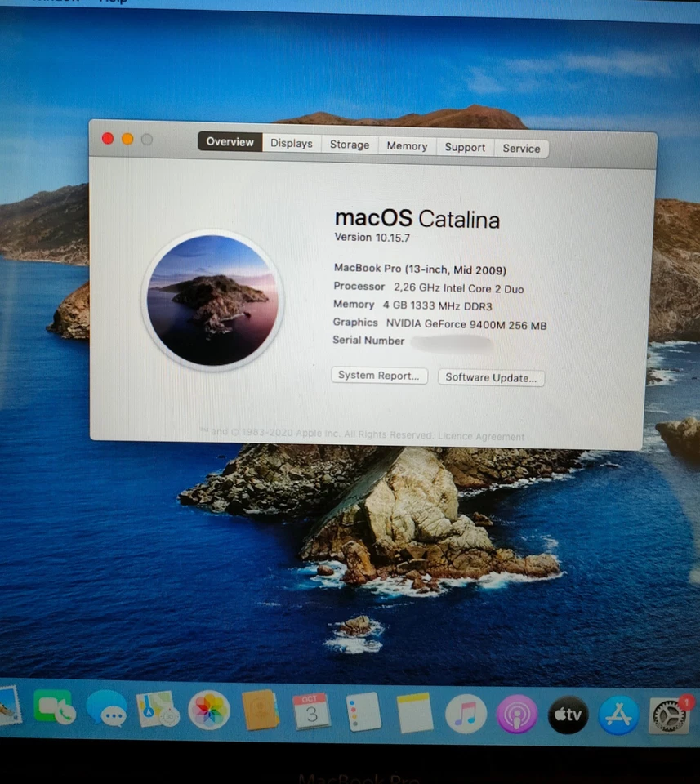Open the Notes app
This screenshot has height=784, width=700.
click(x=413, y=713)
